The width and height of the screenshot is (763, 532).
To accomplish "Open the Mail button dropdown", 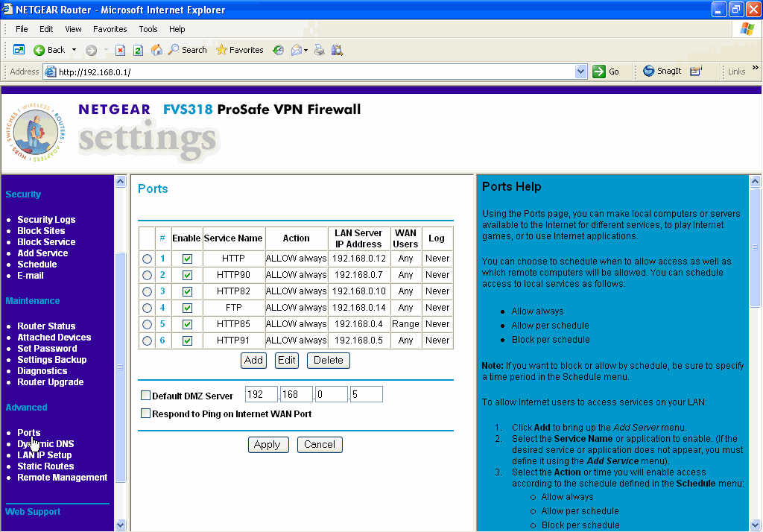I will 305,50.
